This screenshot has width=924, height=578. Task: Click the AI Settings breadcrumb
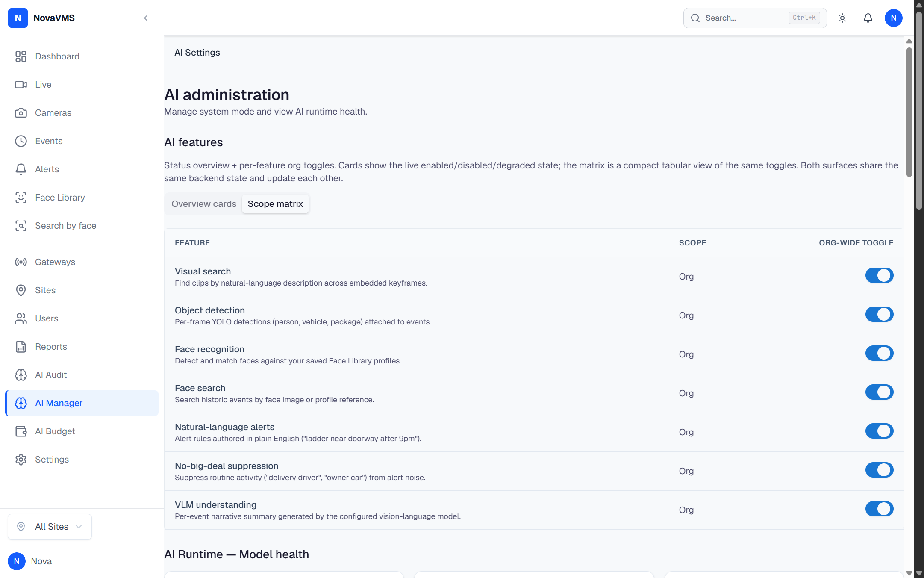[197, 53]
